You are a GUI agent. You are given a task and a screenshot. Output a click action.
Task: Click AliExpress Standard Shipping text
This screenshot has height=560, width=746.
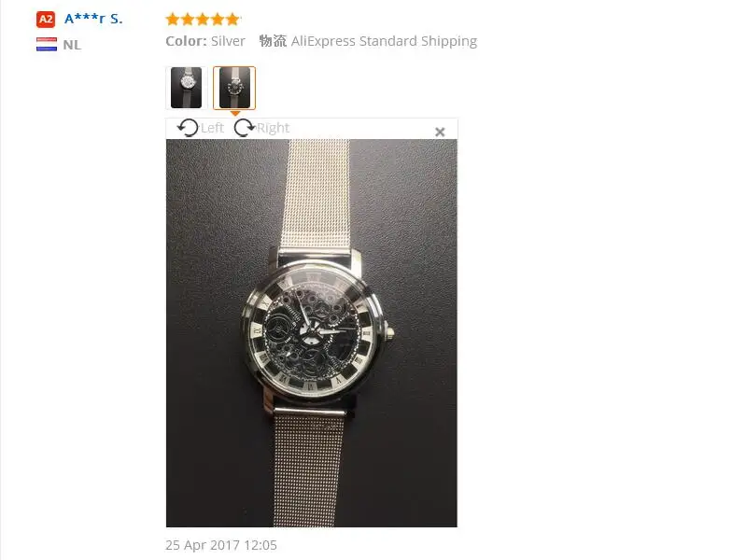pyautogui.click(x=384, y=41)
